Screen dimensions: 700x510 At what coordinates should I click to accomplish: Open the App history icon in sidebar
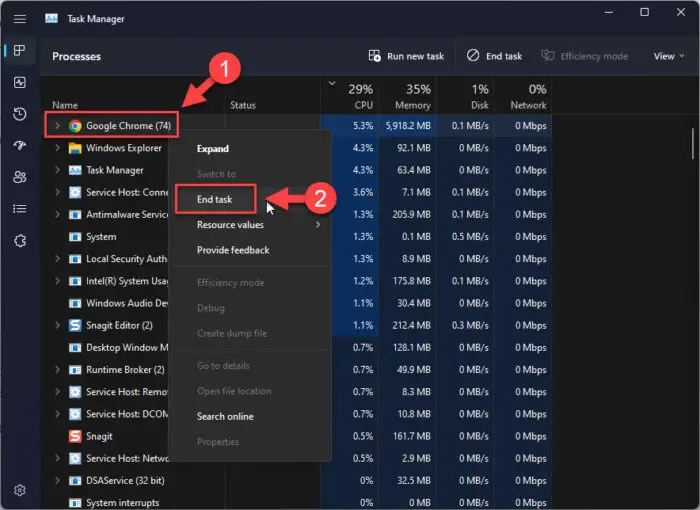(x=20, y=114)
